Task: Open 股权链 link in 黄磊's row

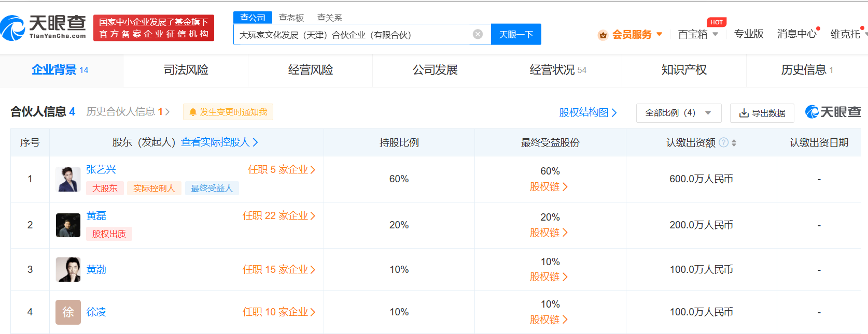Action: (x=549, y=233)
